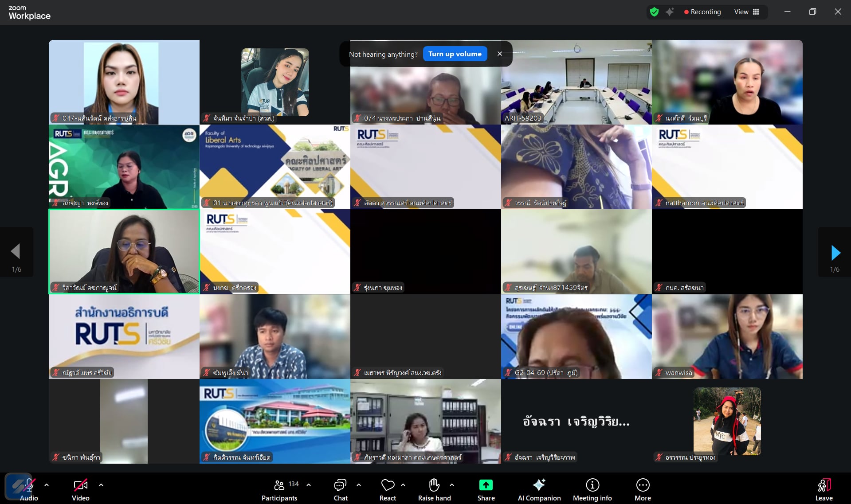Open the Chat panel
The width and height of the screenshot is (851, 504).
point(341,489)
